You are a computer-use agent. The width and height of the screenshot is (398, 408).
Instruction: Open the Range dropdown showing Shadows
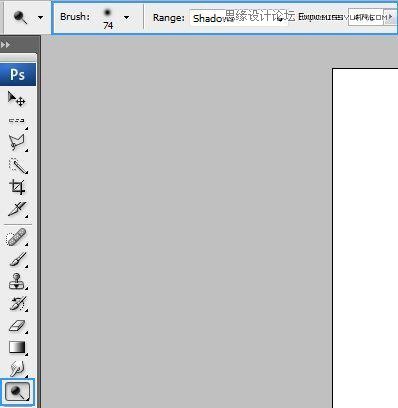239,18
